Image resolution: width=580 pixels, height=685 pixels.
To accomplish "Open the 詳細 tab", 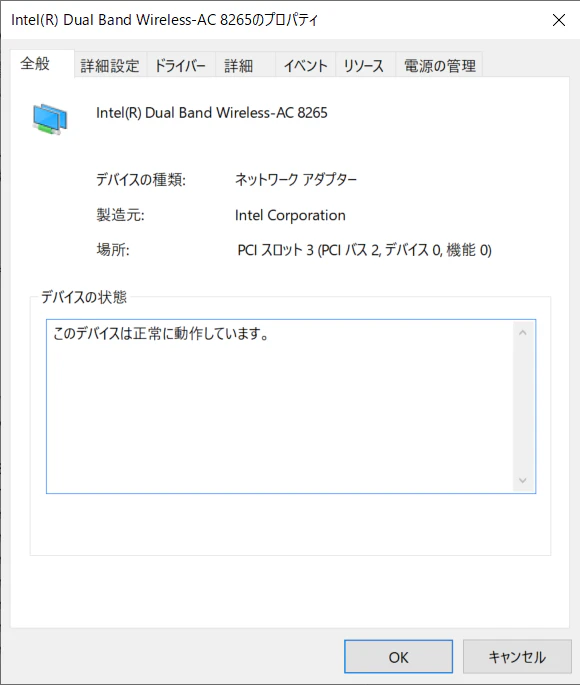I will point(245,66).
